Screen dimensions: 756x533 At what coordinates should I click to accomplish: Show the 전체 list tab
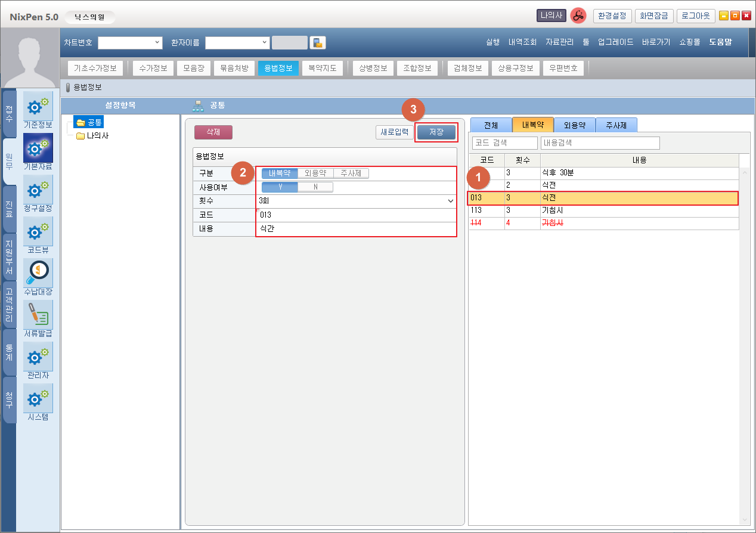[x=491, y=125]
